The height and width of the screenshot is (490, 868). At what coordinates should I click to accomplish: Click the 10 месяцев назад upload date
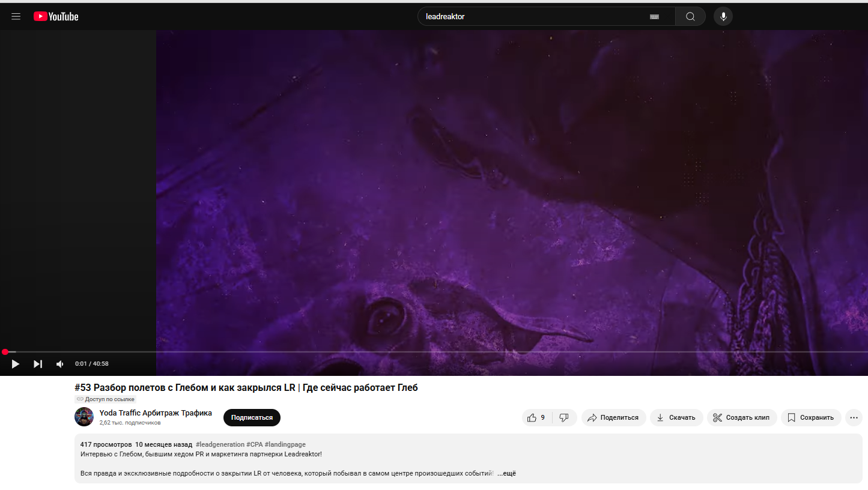pos(163,444)
